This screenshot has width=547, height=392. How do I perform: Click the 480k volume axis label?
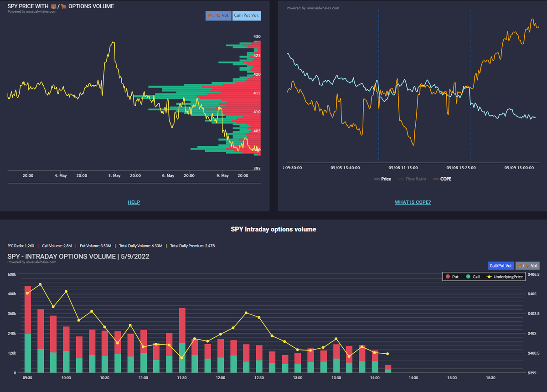[11, 294]
